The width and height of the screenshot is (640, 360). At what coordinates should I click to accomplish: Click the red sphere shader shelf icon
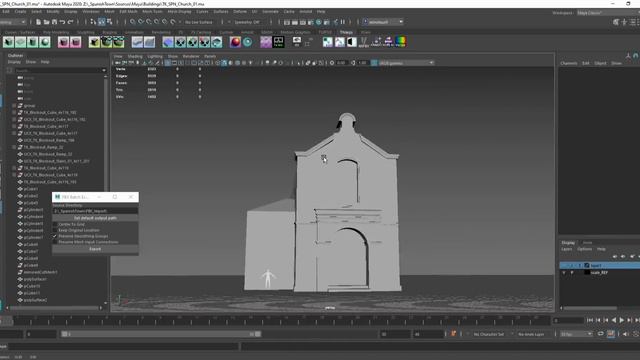pos(235,42)
